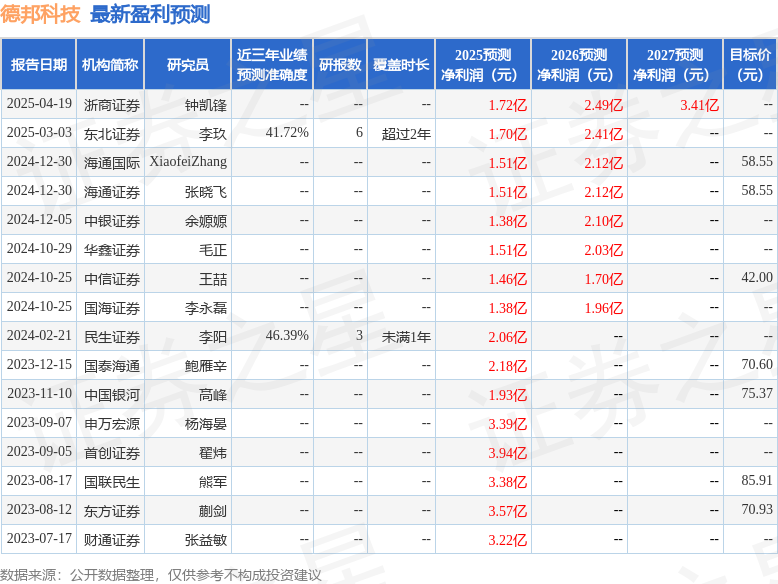This screenshot has height=584, width=778.
Task: Click 申万宏源 institution cell
Action: pyautogui.click(x=112, y=424)
